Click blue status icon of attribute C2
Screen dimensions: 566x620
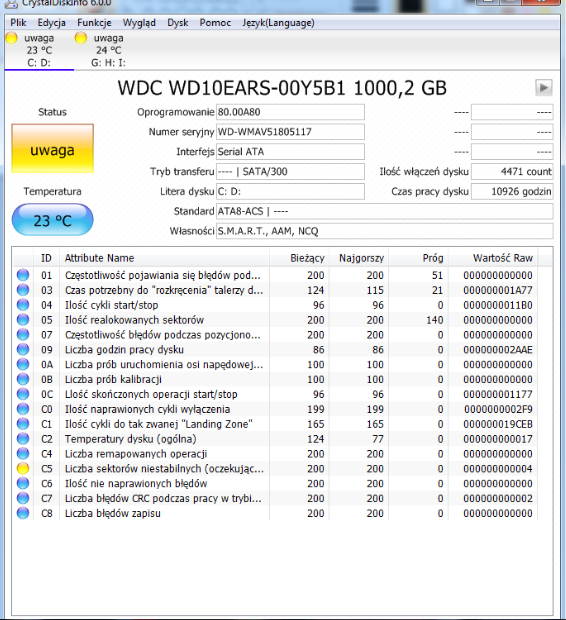coord(23,439)
